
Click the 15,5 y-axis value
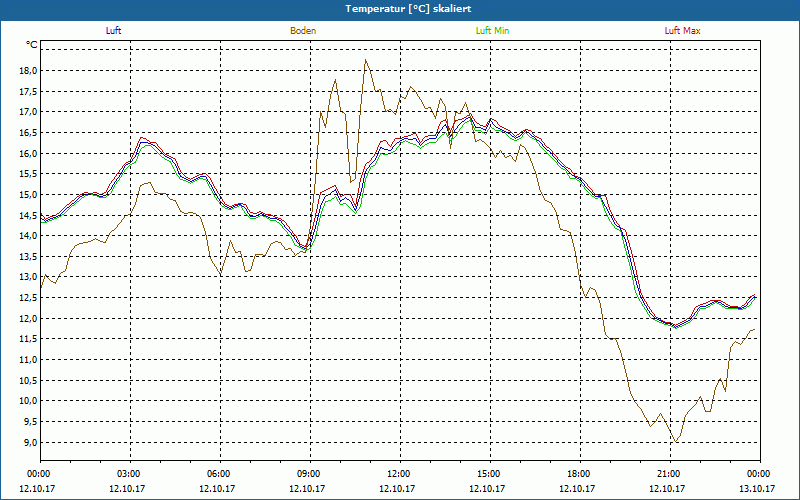click(29, 174)
